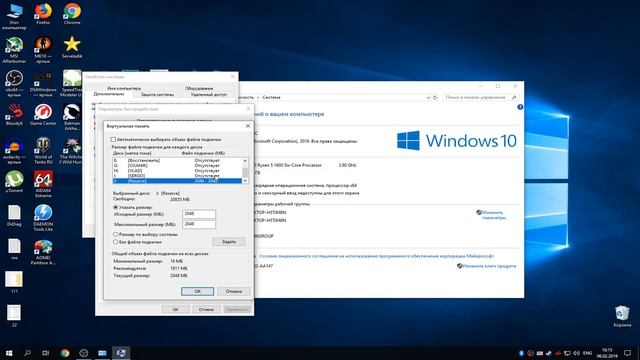Select the This PC desktop icon
Screen dimensions: 640x360
(x=14, y=16)
